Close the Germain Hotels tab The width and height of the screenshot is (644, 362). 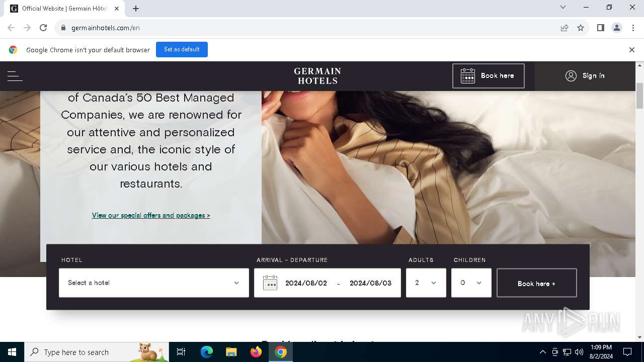(x=117, y=9)
